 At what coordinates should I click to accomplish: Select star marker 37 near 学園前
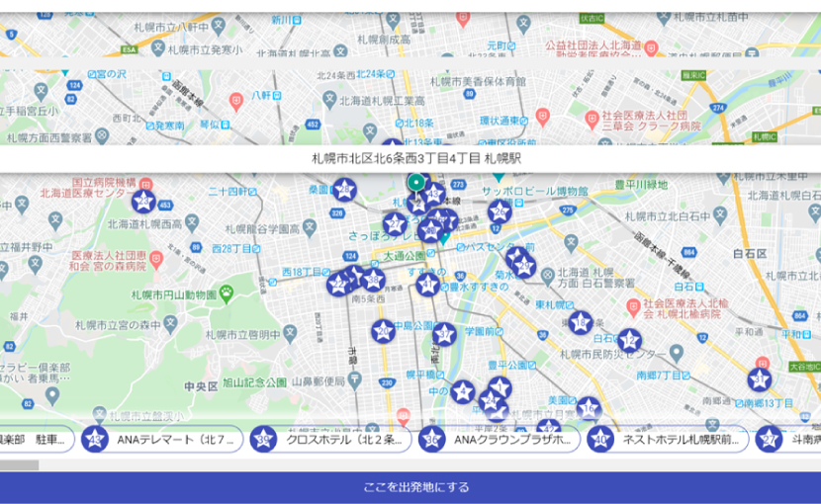[444, 334]
